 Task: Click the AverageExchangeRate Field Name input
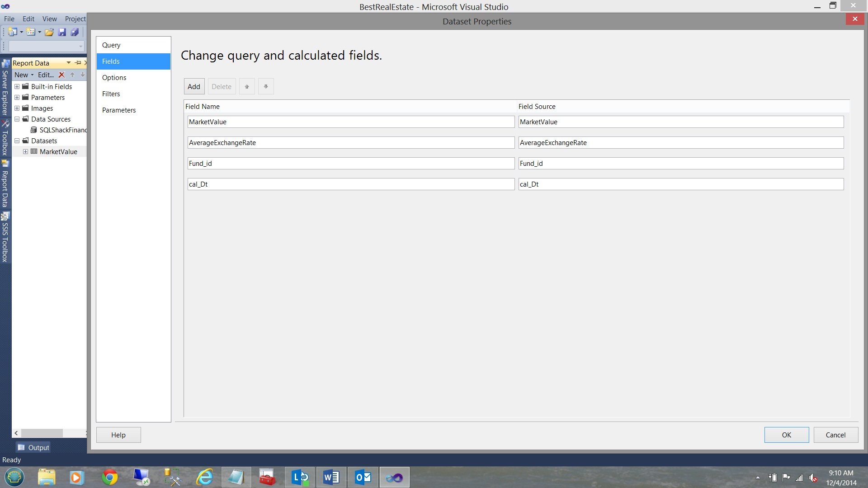click(351, 143)
